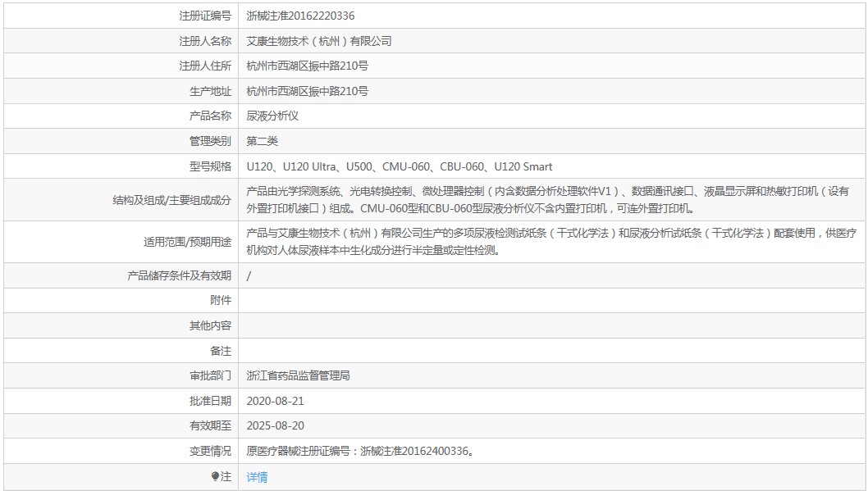This screenshot has width=868, height=491.
Task: Click the 产品储存条件及有效期 label
Action: pyautogui.click(x=180, y=275)
